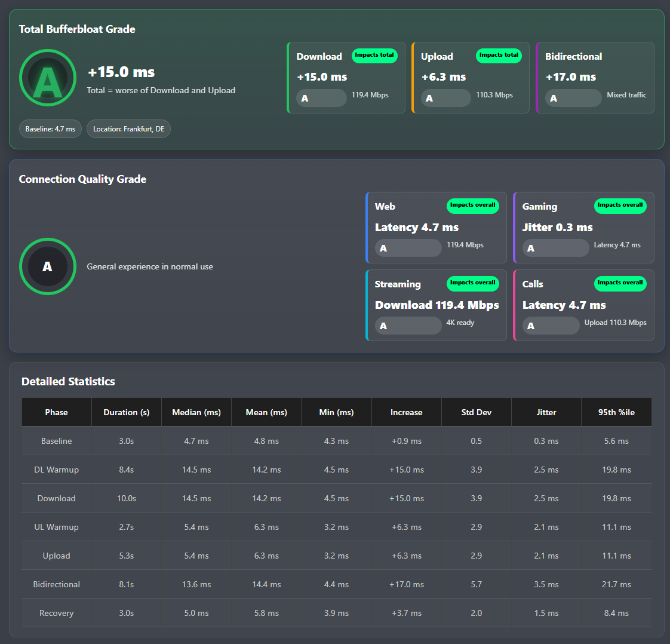Viewport: 670px width, 644px height.
Task: Select the Recovery row in the statistics table
Action: 337,613
